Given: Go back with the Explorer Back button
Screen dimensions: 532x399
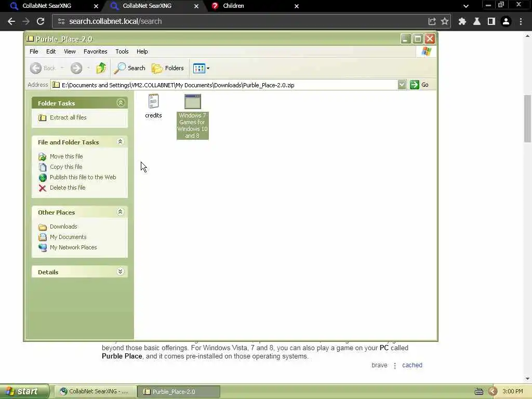Looking at the screenshot, I should click(43, 68).
